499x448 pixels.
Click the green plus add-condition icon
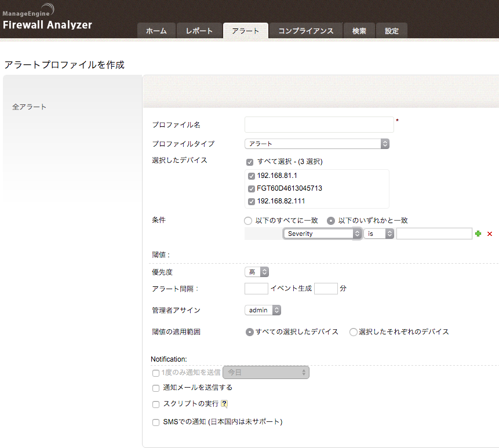pyautogui.click(x=478, y=234)
